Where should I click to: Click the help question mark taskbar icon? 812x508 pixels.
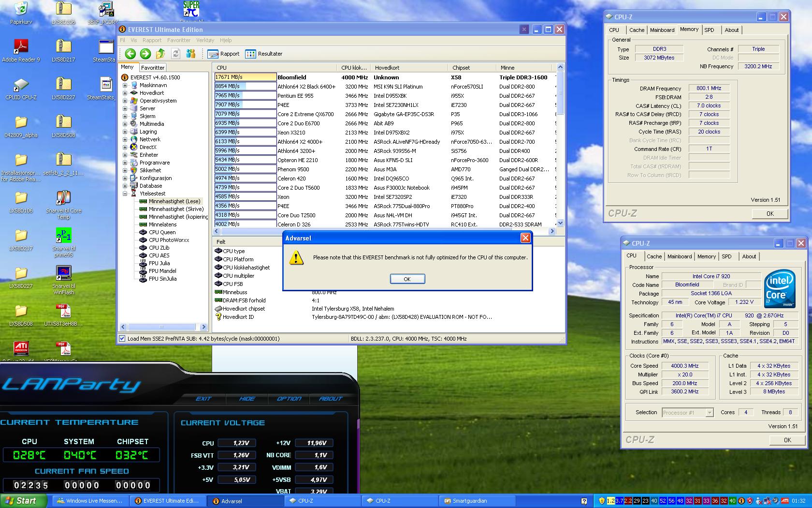(x=584, y=501)
